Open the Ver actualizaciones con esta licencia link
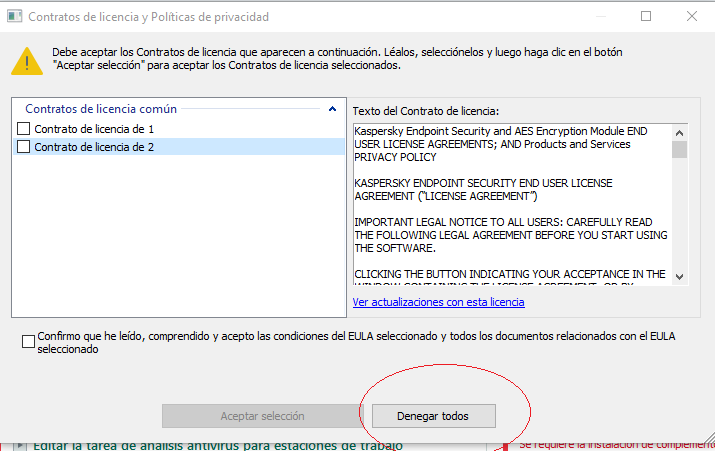 [438, 302]
